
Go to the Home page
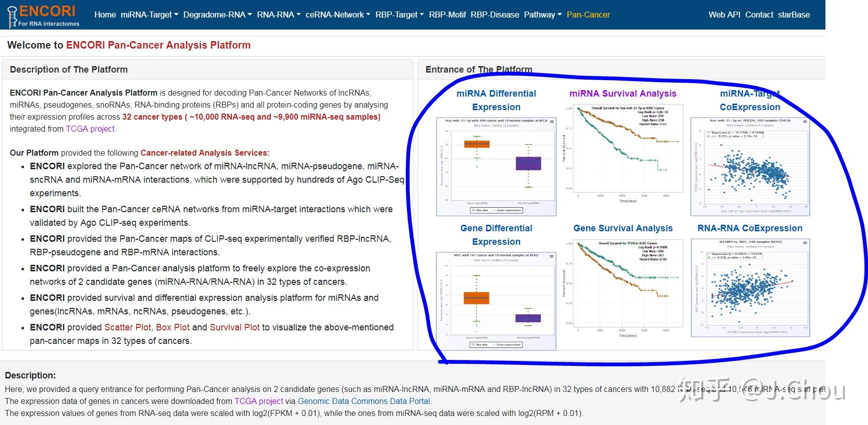105,15
